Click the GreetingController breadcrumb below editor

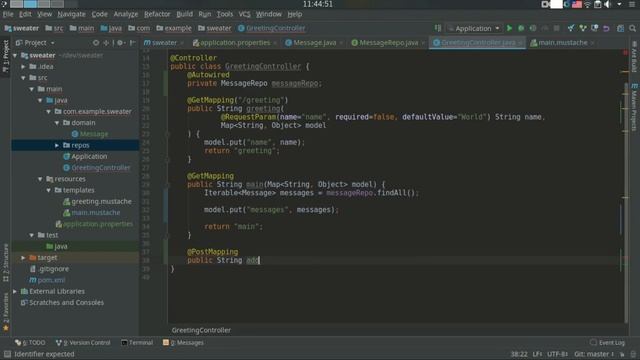pyautogui.click(x=201, y=330)
